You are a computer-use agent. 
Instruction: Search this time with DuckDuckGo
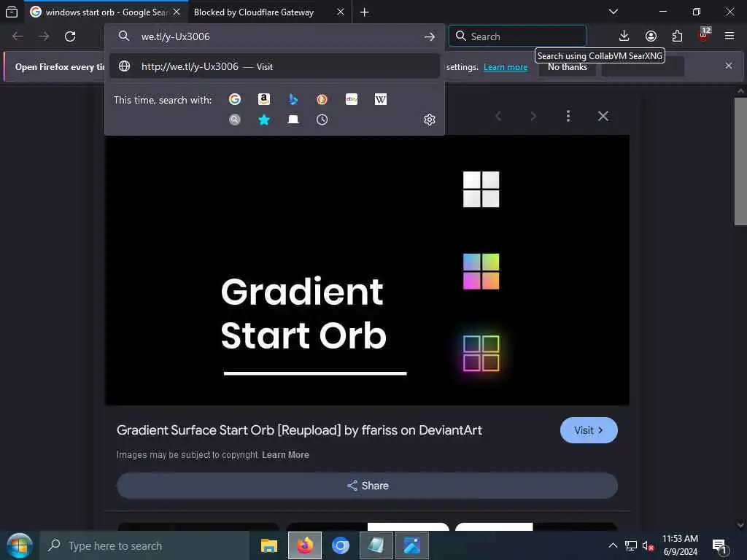[x=322, y=99]
